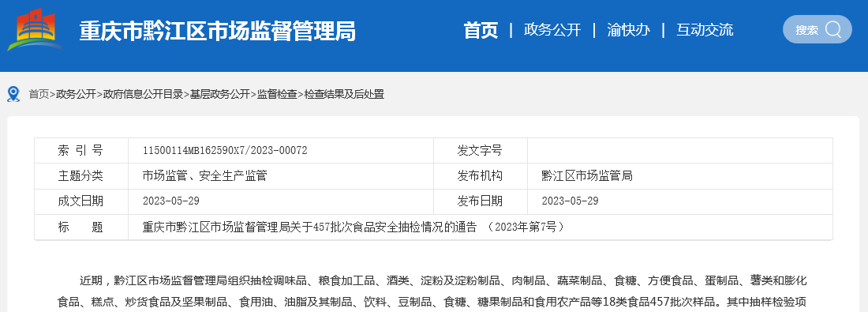Click the site title 重庆市黔江区市场监督管理局
The height and width of the screenshot is (312, 868).
click(218, 31)
